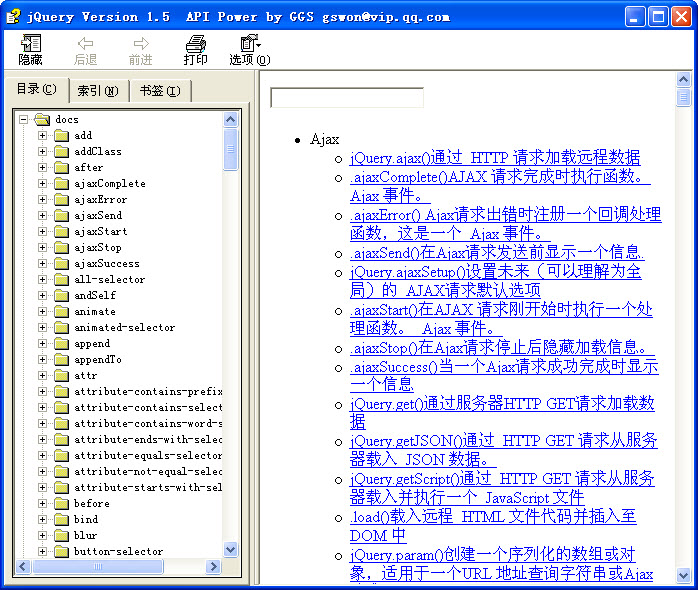Open the jQuery.getJSON() link
Screen dimensions: 698x590
coord(503,450)
